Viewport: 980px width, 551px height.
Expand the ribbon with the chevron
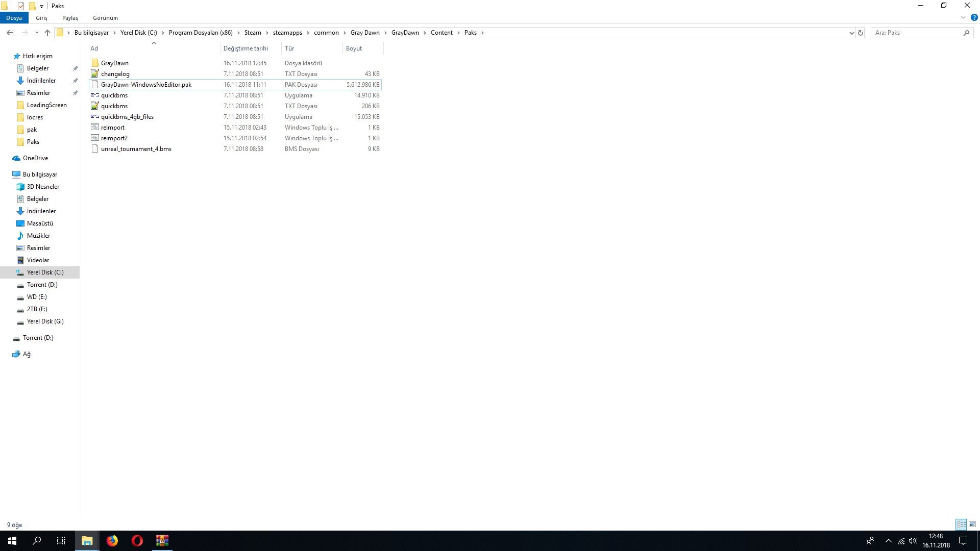tap(963, 17)
